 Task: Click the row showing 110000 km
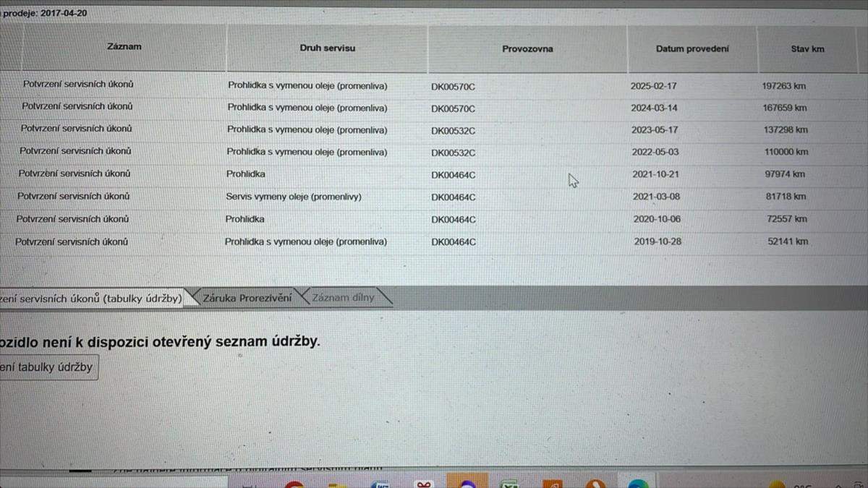pos(786,153)
